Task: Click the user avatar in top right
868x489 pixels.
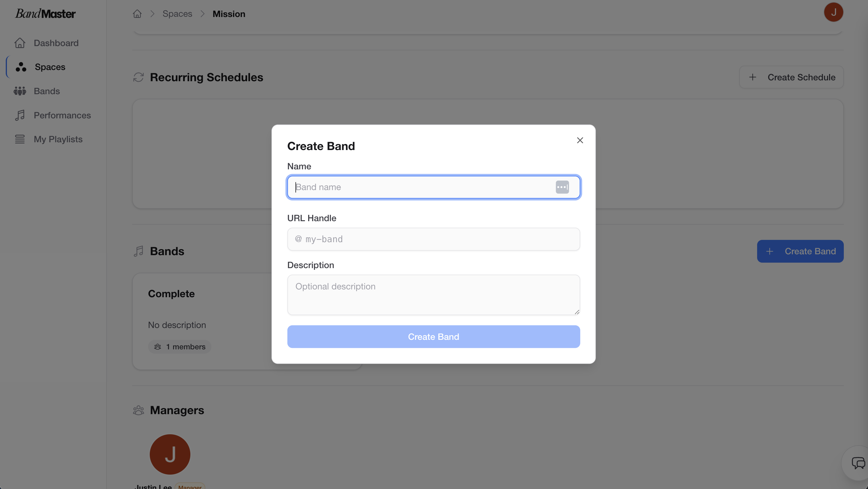Action: click(833, 12)
